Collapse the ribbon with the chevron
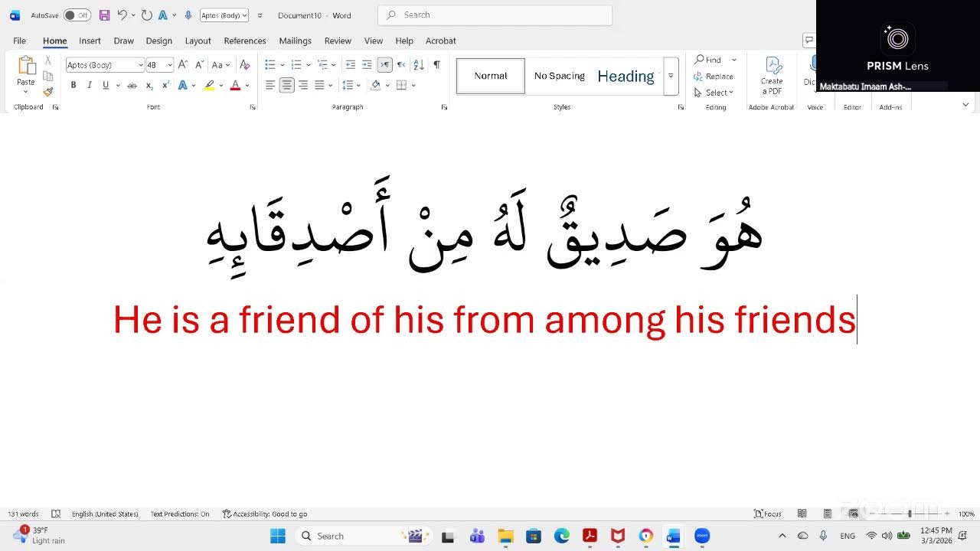This screenshot has width=980, height=551. [965, 104]
